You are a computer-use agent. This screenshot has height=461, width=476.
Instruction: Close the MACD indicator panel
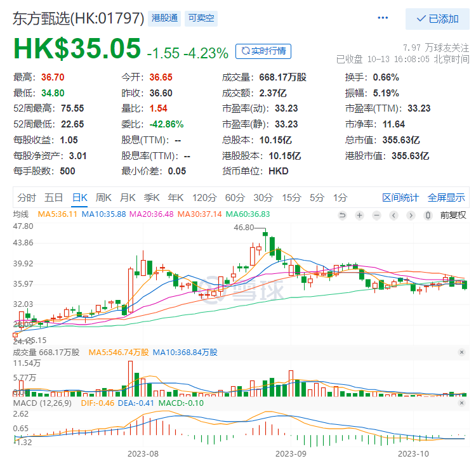[x=462, y=403]
